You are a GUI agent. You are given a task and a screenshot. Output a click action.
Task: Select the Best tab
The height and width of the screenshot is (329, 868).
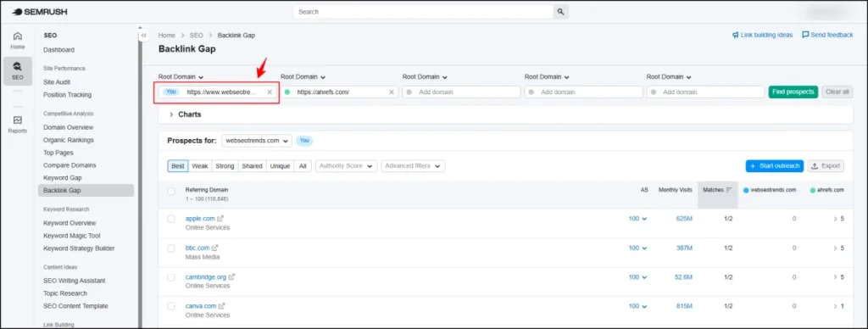coord(178,165)
